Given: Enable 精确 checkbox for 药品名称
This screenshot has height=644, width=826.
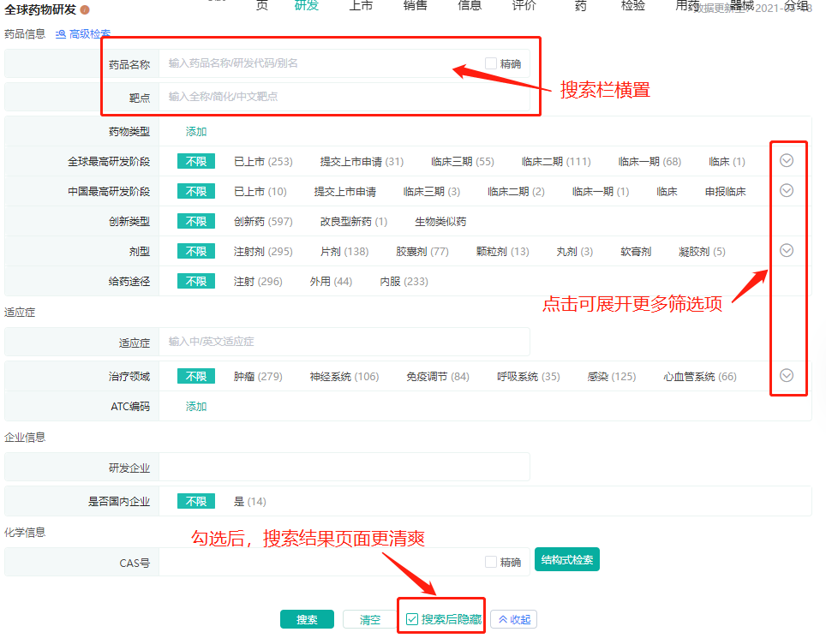Looking at the screenshot, I should click(x=491, y=63).
